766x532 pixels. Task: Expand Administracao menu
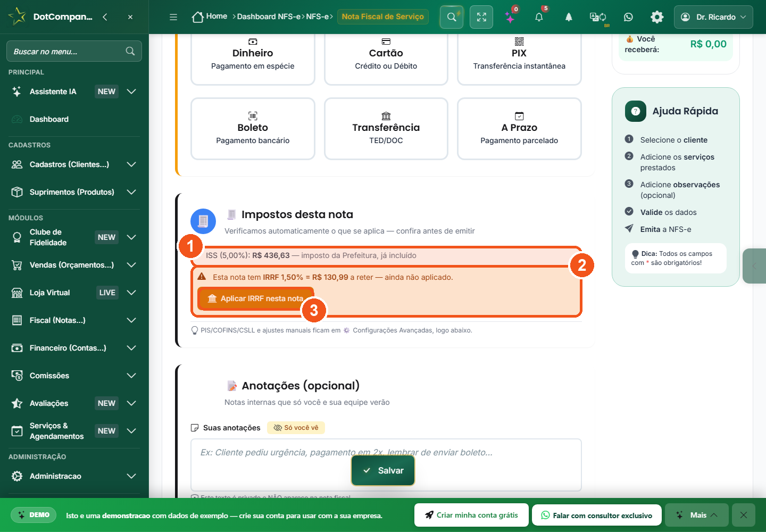(x=131, y=476)
